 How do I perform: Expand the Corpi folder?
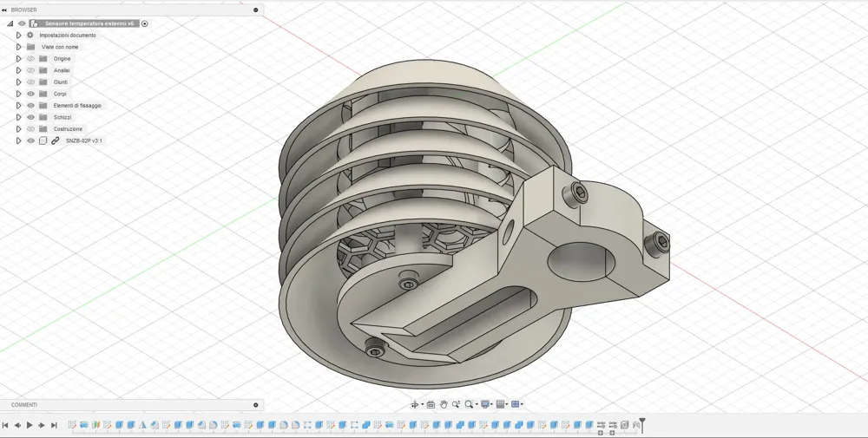(19, 94)
